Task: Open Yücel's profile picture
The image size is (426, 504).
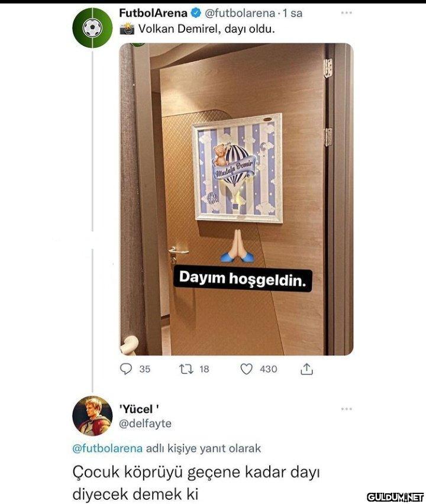Action: point(92,416)
